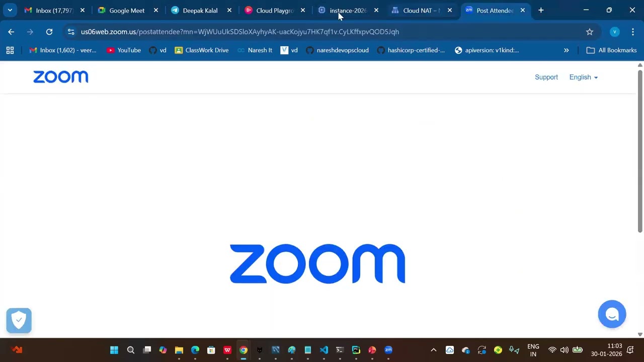
Task: Open the tab search dropdown arrow
Action: [x=10, y=10]
